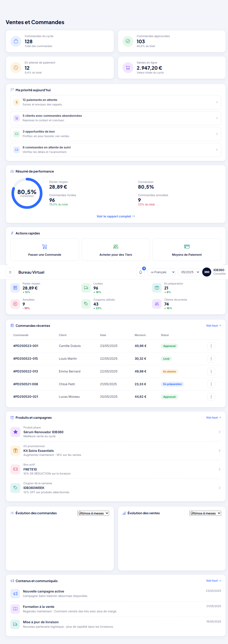Click the gift icon for Kit Soins Essentiels

[x=16, y=450]
